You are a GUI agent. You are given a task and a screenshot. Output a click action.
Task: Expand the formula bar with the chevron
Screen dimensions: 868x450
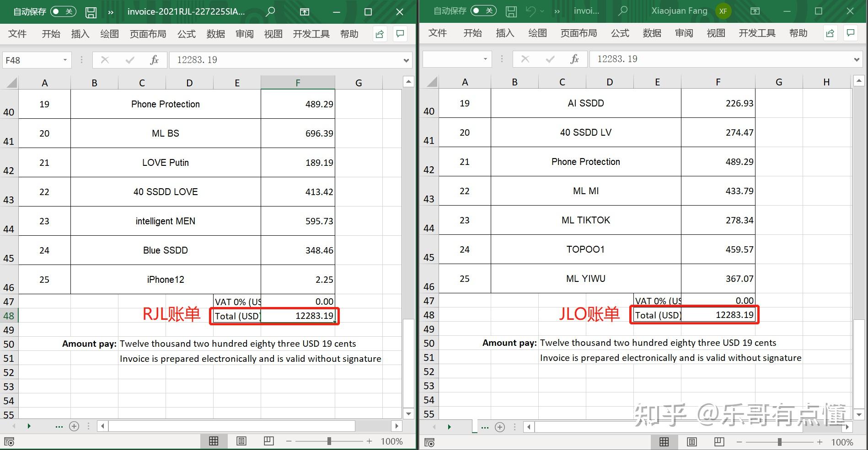(x=406, y=59)
